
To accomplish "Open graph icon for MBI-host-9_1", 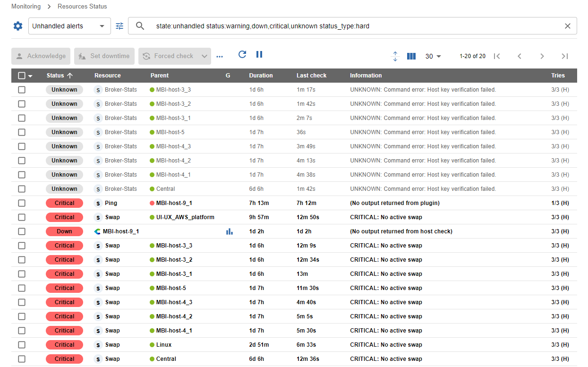I will point(230,231).
